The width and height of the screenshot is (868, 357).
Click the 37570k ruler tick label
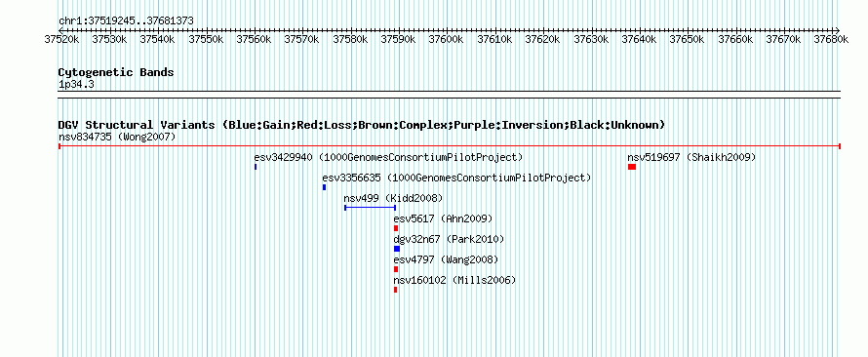click(x=302, y=39)
